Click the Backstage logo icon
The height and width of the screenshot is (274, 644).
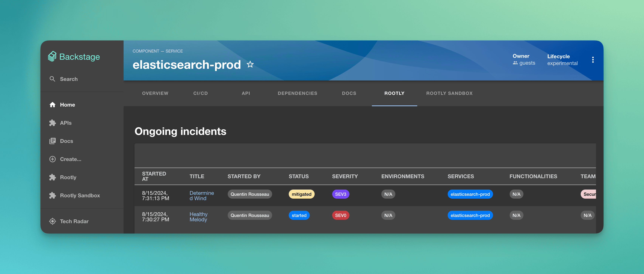pos(52,57)
